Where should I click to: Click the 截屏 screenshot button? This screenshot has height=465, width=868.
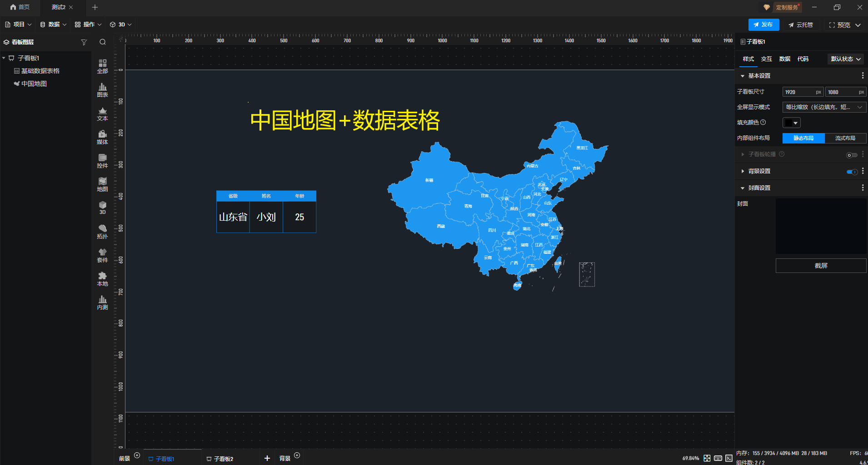tap(821, 265)
